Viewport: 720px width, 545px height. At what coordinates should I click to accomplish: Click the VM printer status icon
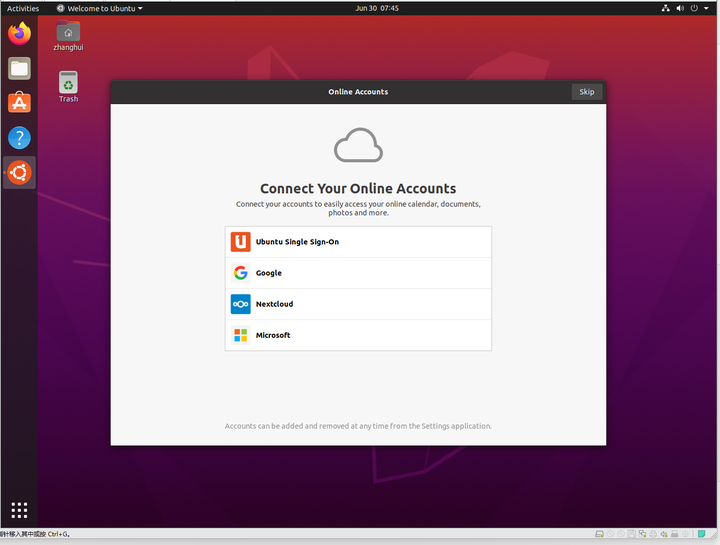coord(675,534)
